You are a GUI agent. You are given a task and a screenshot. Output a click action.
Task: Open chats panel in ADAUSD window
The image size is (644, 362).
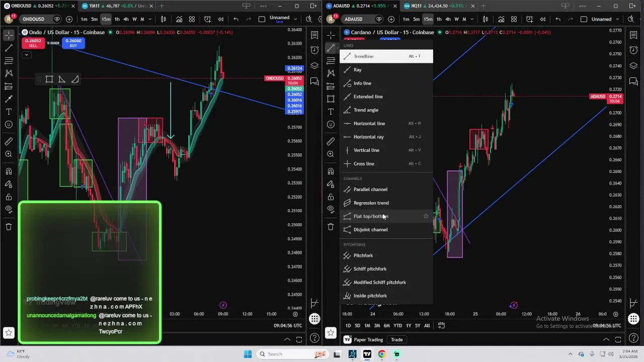[633, 81]
